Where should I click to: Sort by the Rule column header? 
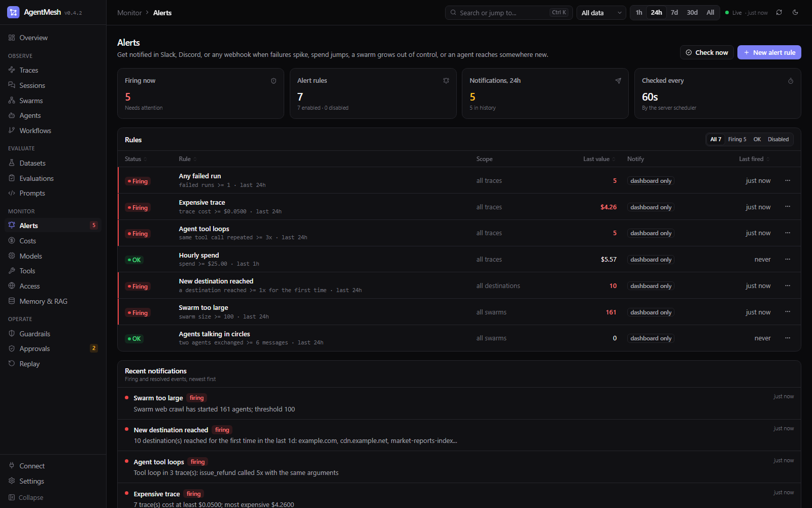(188, 159)
